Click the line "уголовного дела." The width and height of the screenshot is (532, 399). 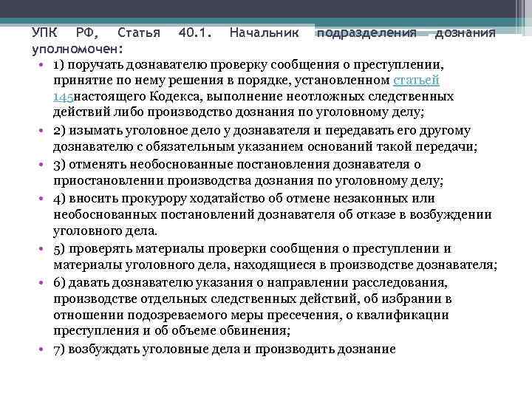(x=105, y=231)
